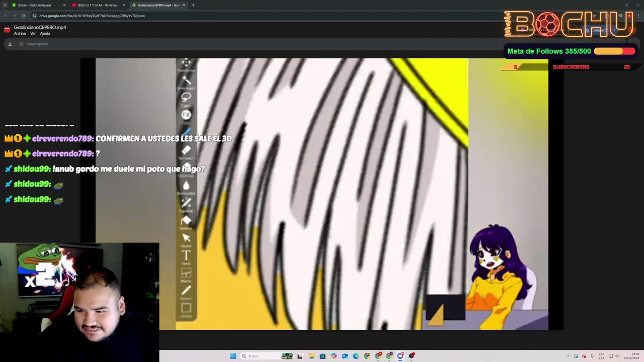Select the Canvas tool in the video toolbar
The width and height of the screenshot is (644, 362).
186,309
